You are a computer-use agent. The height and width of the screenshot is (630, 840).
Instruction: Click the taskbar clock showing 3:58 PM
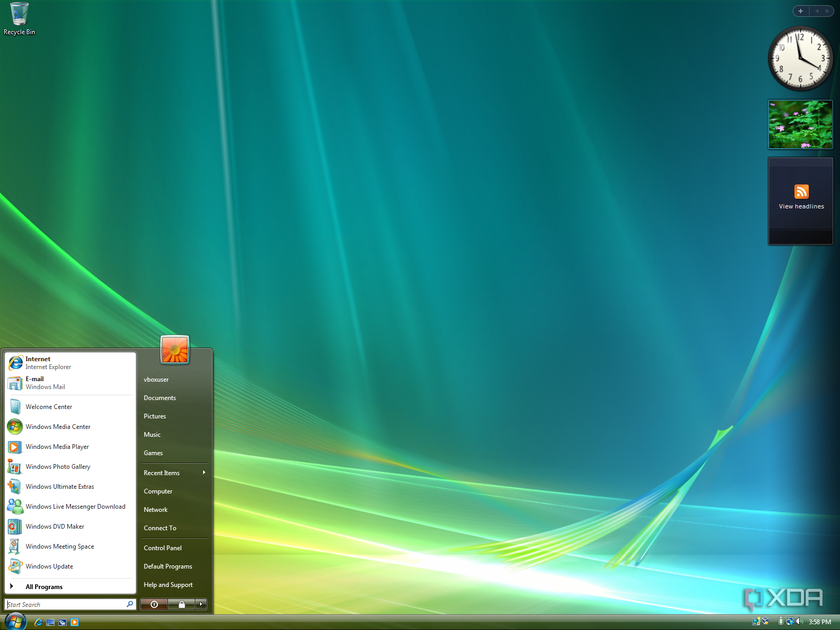(x=820, y=622)
